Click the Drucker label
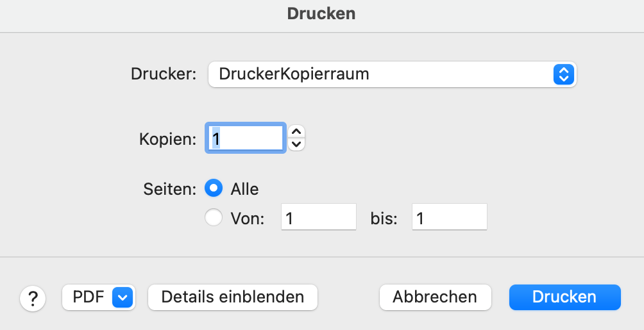Screen dimensions: 644x330 pos(164,74)
